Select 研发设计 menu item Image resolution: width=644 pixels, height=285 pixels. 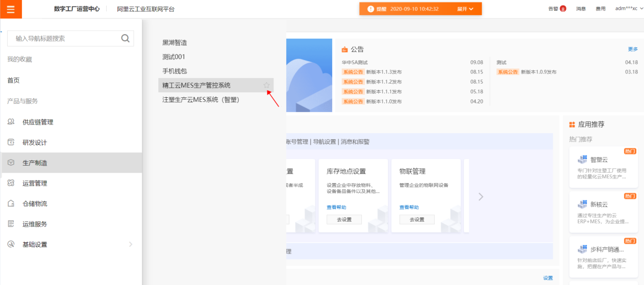[71, 142]
